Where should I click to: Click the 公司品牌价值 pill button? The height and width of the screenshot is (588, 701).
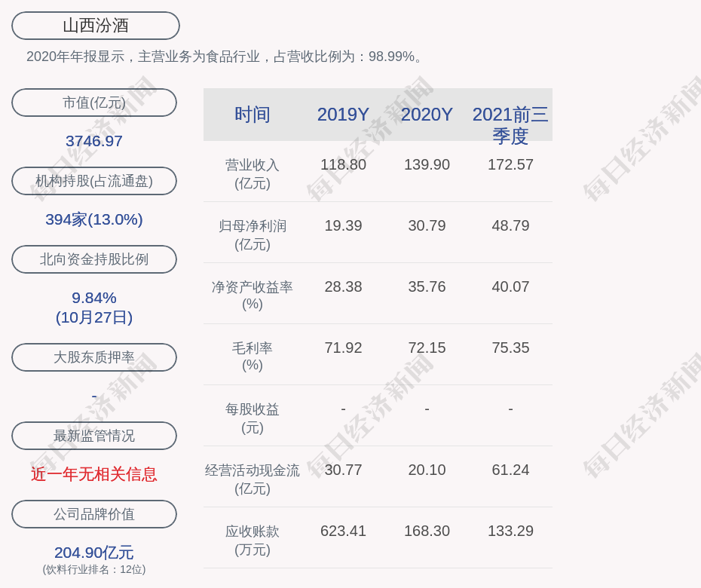(94, 514)
